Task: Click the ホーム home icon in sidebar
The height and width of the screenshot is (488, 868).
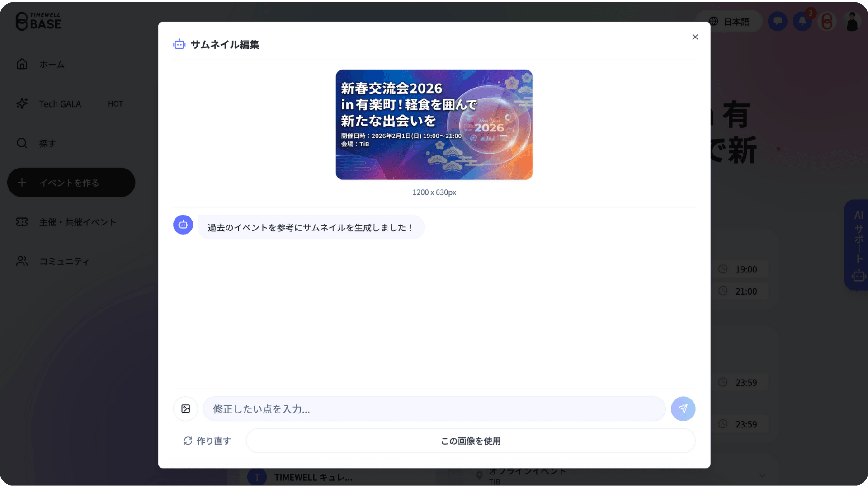Action: pyautogui.click(x=22, y=64)
